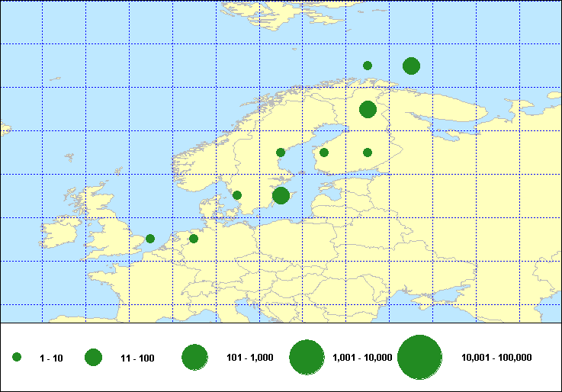Screen dimensions: 562x392
Task: Click the legend circle for 1 - 10
Action: tap(17, 358)
